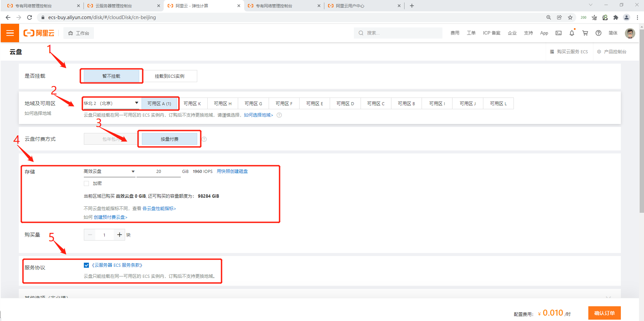This screenshot has width=644, height=321.
Task: Close the 云服务器管理控制台 tab
Action: pos(159,6)
